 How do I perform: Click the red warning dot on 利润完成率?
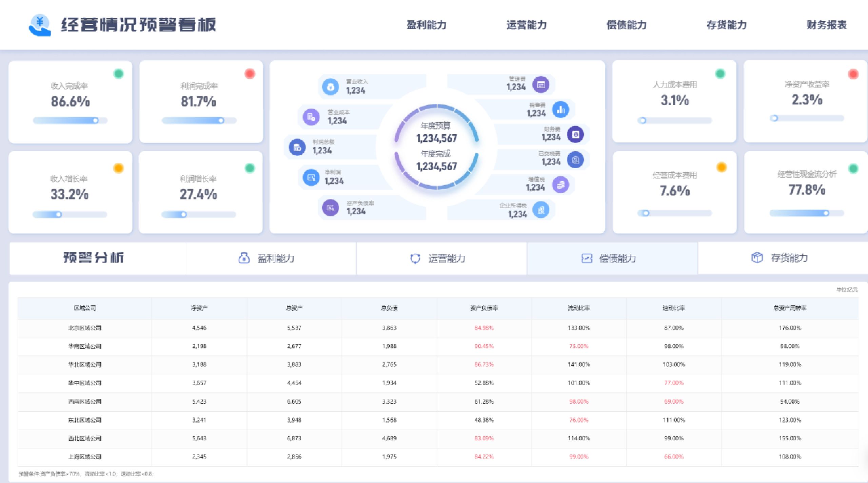(x=250, y=74)
